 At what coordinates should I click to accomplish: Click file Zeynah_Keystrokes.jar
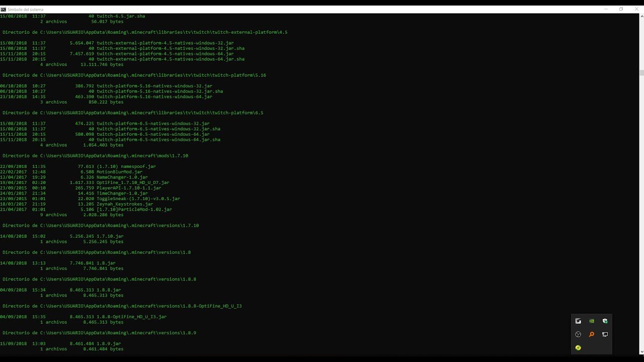pos(125,204)
